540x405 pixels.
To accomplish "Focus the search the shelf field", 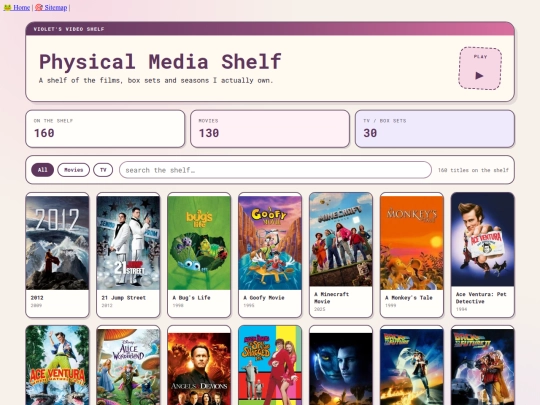I will (275, 170).
